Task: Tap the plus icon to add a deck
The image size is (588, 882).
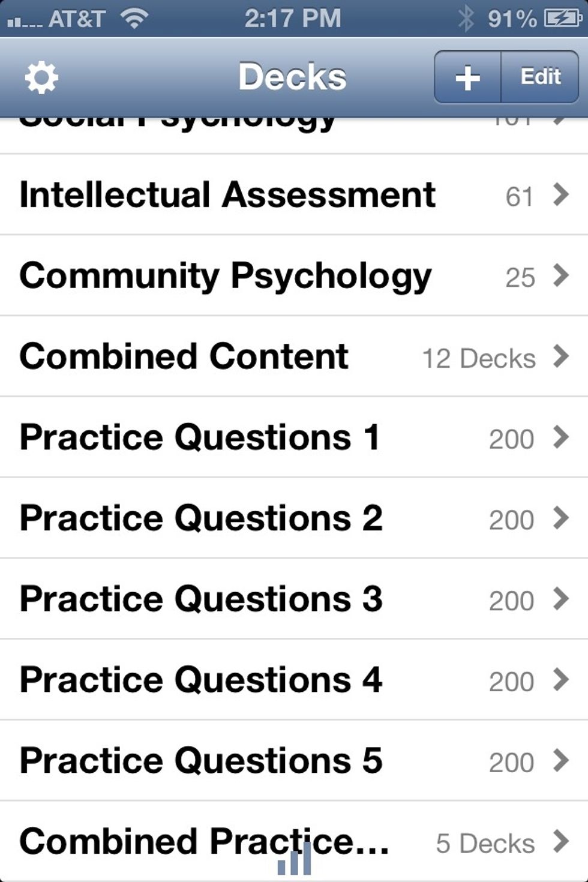Action: [467, 76]
